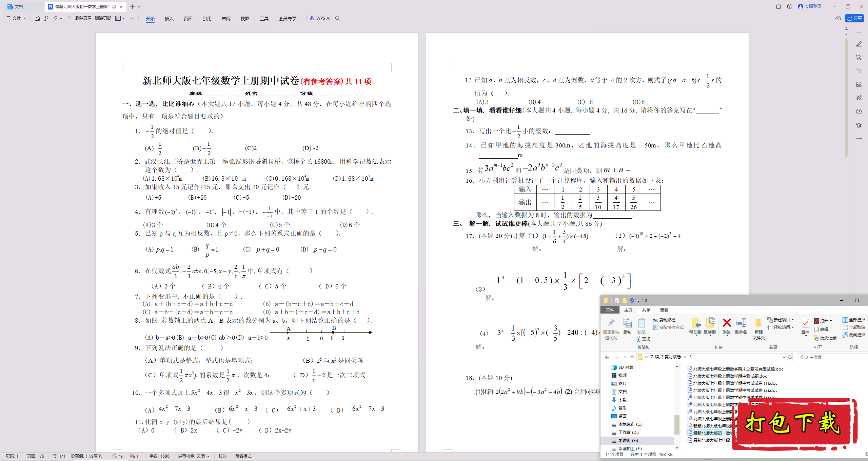Click 历史记录 in Explorer ribbon
The image size is (868, 461).
[x=825, y=338]
